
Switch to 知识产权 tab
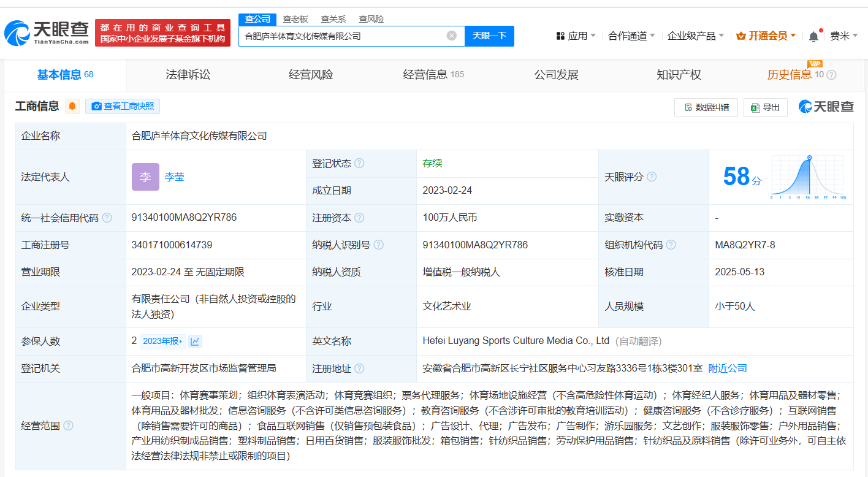click(679, 75)
